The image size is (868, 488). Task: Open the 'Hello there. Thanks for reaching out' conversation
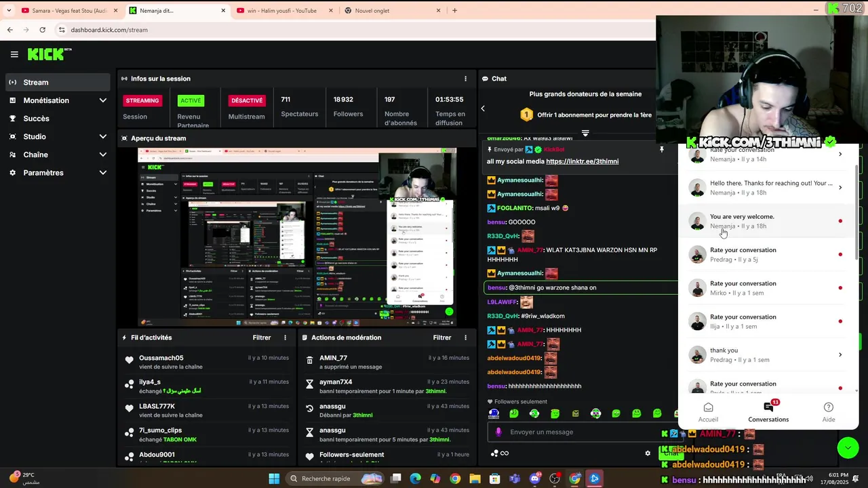(x=767, y=188)
